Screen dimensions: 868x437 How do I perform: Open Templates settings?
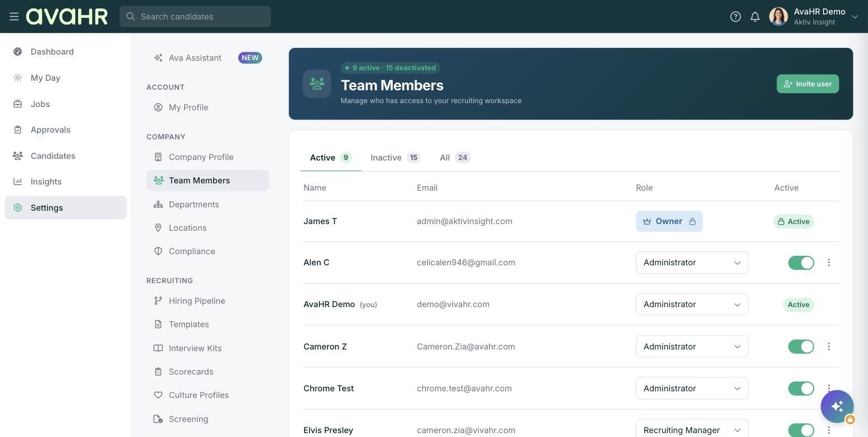point(208,324)
